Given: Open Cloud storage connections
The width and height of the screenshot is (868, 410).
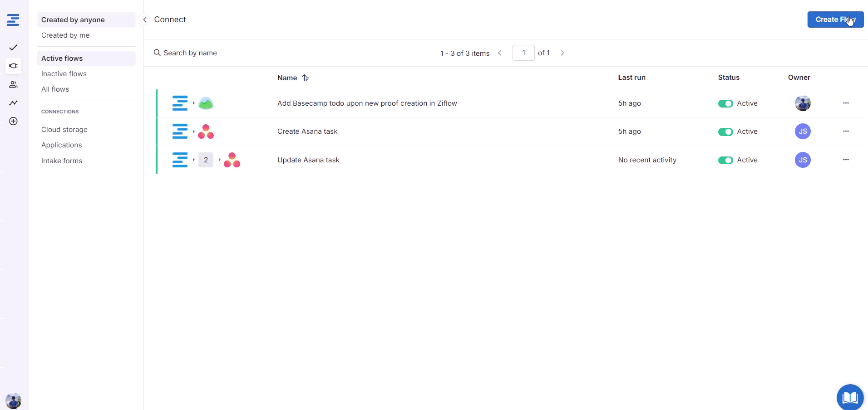Looking at the screenshot, I should tap(64, 130).
